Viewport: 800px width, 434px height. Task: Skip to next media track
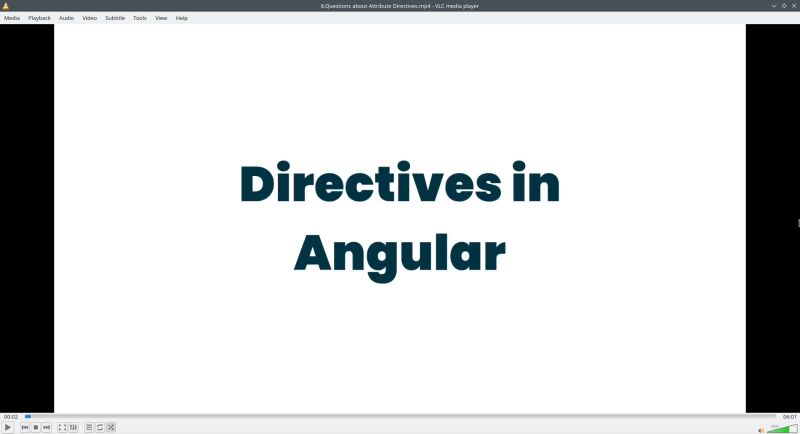tap(46, 427)
